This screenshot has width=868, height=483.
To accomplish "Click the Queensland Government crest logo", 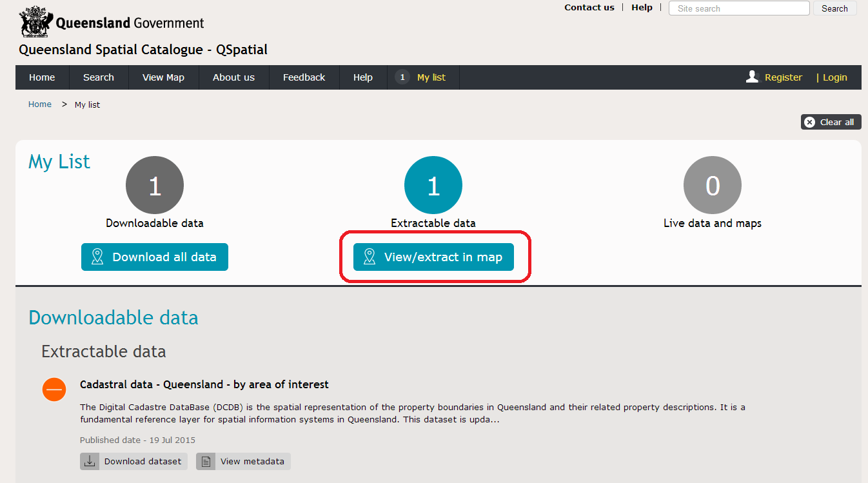I will pyautogui.click(x=35, y=22).
